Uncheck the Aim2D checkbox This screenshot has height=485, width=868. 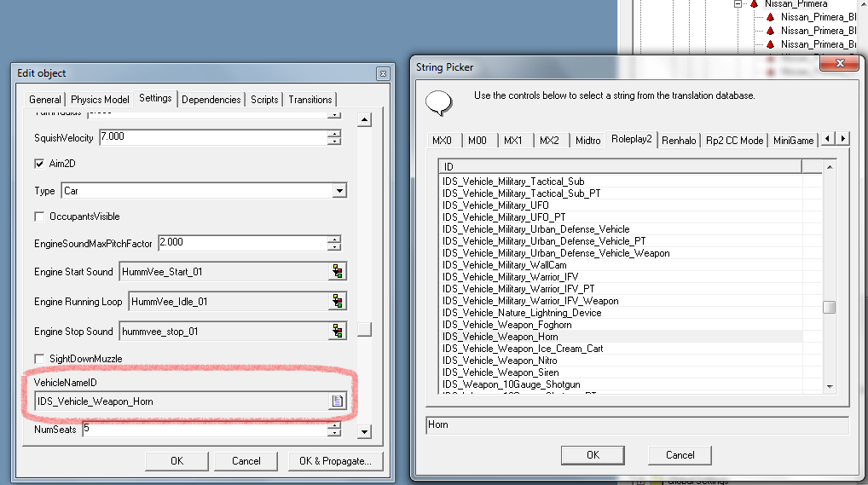[x=39, y=164]
